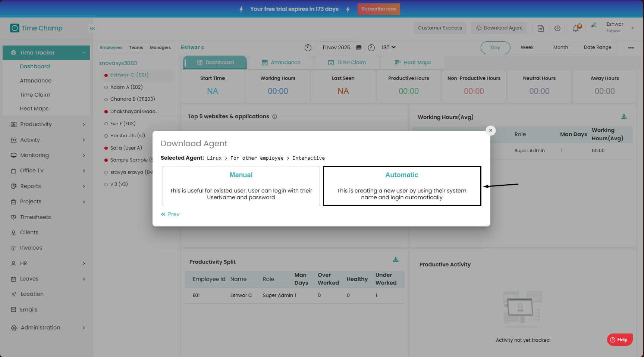Open the IST timezone dropdown
The image size is (644, 357).
[x=389, y=47]
